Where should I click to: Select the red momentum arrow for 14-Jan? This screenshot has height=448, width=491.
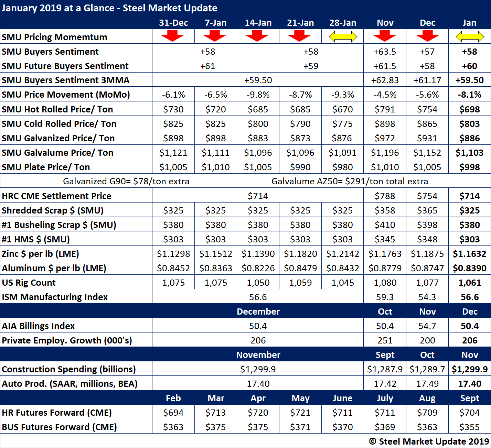pos(257,36)
